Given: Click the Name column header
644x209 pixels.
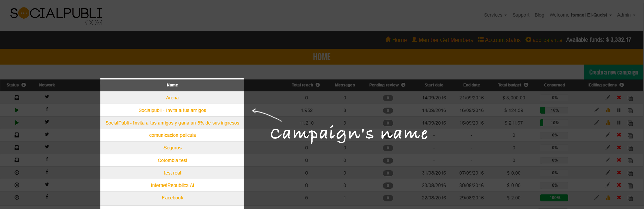Looking at the screenshot, I should pos(172,85).
